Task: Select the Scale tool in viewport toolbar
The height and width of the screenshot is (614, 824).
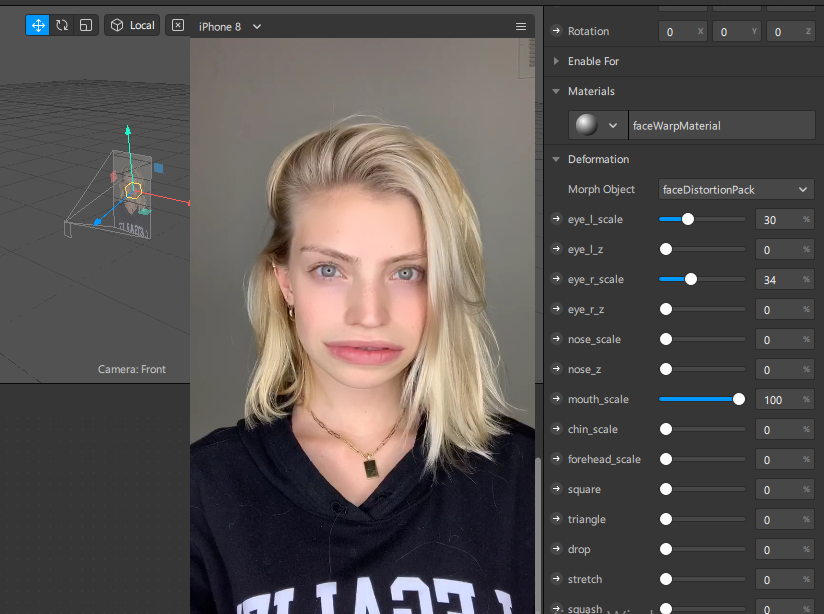Action: (86, 25)
